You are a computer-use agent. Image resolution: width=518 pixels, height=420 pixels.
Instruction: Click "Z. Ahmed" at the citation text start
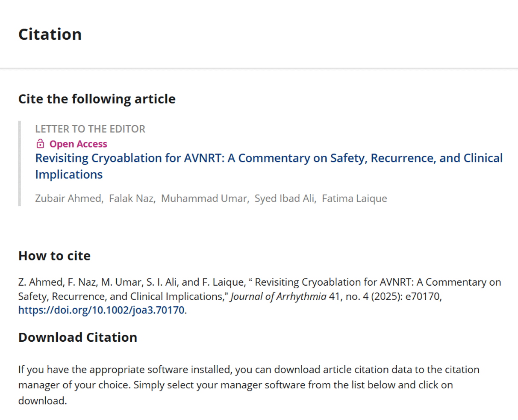41,282
